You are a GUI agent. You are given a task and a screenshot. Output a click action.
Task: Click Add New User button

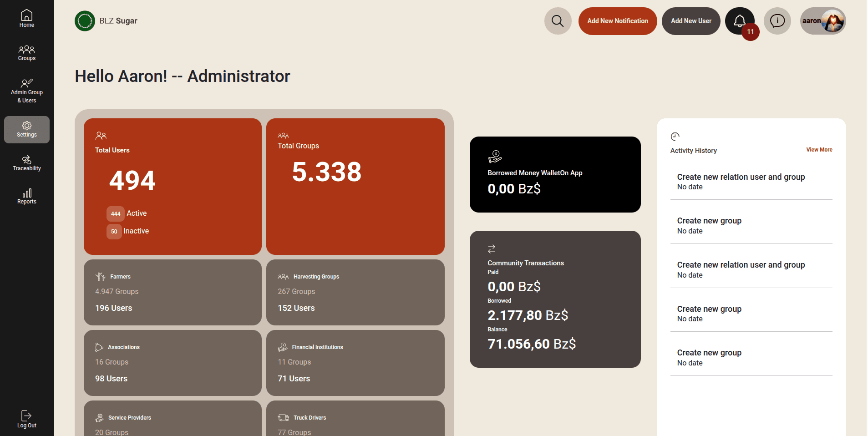(x=691, y=21)
